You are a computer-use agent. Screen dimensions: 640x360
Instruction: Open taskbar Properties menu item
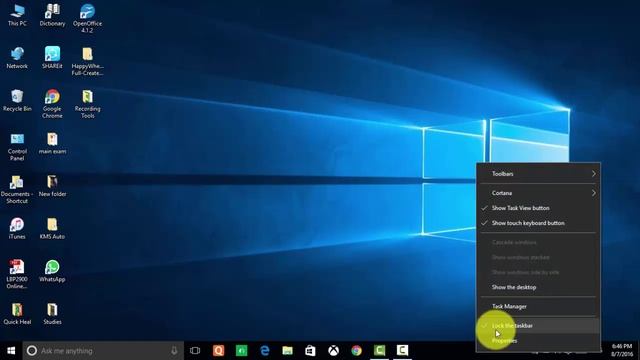(x=538, y=341)
